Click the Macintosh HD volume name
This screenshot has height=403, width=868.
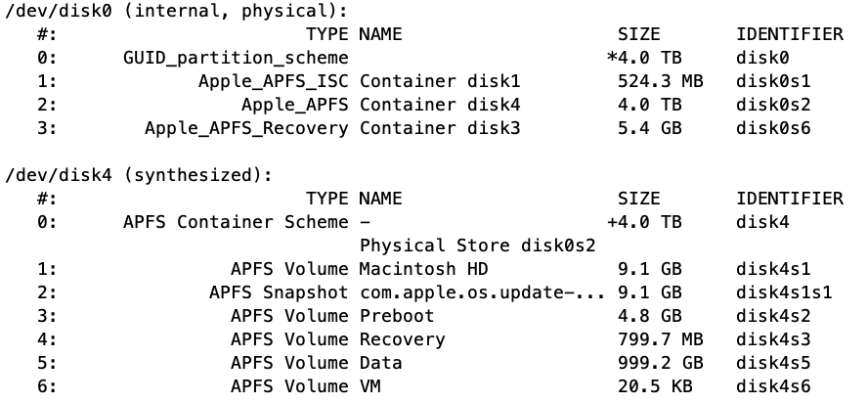click(423, 269)
